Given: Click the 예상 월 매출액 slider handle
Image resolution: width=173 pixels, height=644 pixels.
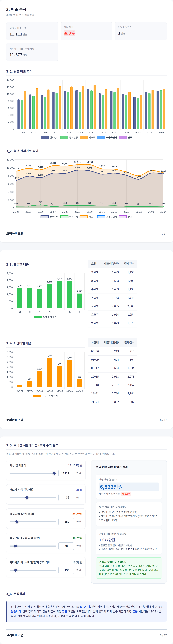Looking at the screenshot, I should (54, 473).
